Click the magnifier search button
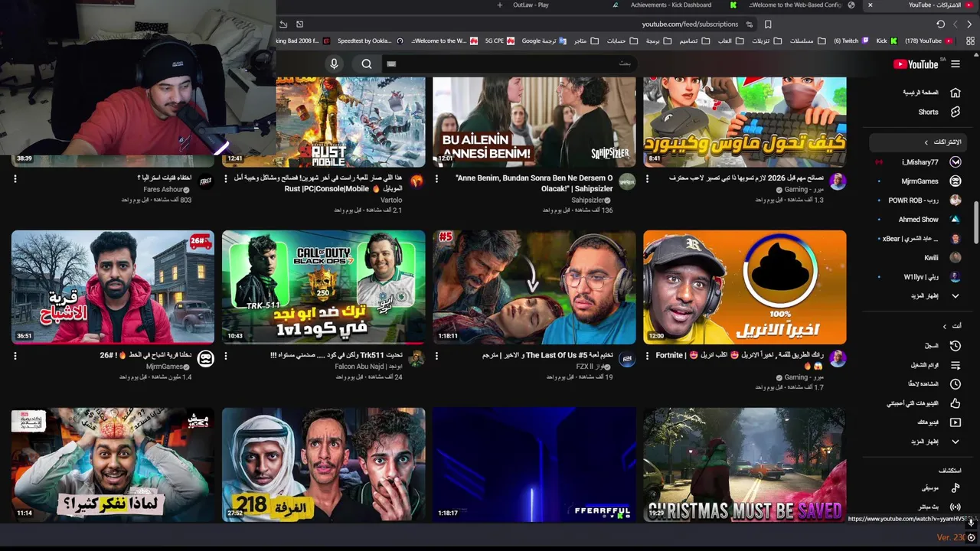 (367, 64)
